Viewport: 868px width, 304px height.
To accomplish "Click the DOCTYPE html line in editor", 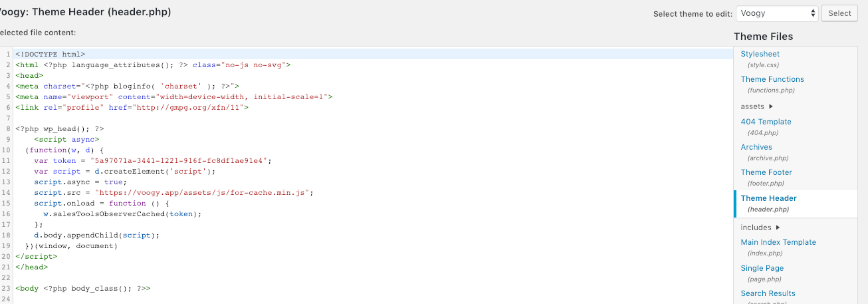I will pyautogui.click(x=51, y=54).
